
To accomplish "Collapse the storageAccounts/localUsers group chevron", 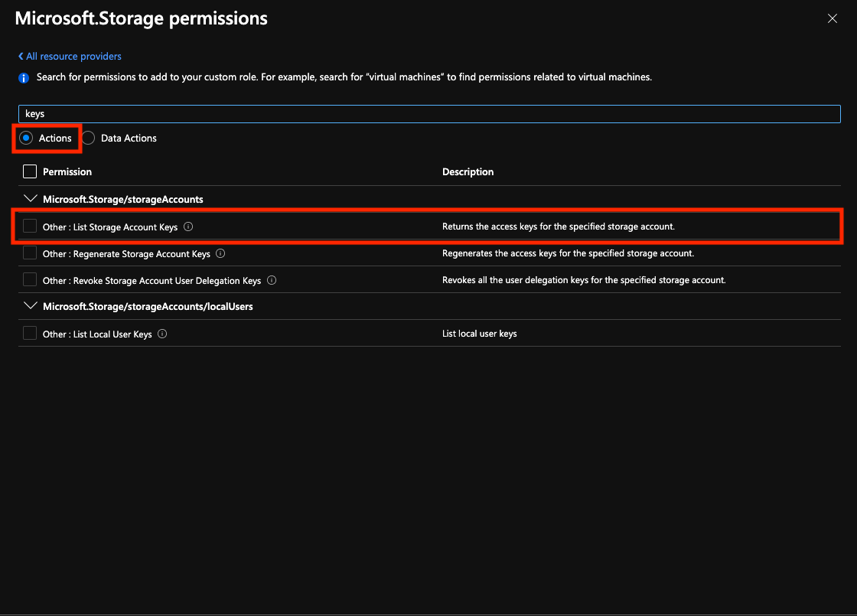I will coord(31,305).
